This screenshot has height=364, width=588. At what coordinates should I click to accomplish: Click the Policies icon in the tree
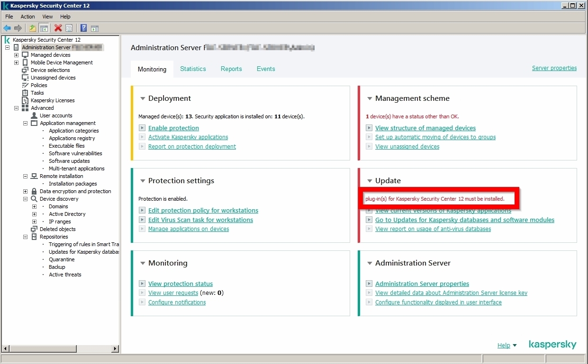(25, 85)
